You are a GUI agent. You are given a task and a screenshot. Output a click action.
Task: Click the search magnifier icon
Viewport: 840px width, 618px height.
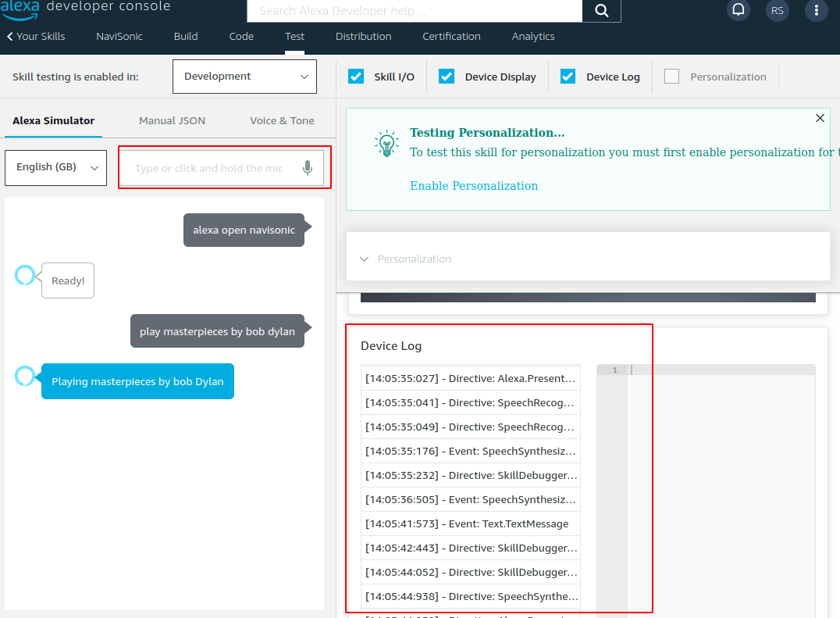point(601,11)
